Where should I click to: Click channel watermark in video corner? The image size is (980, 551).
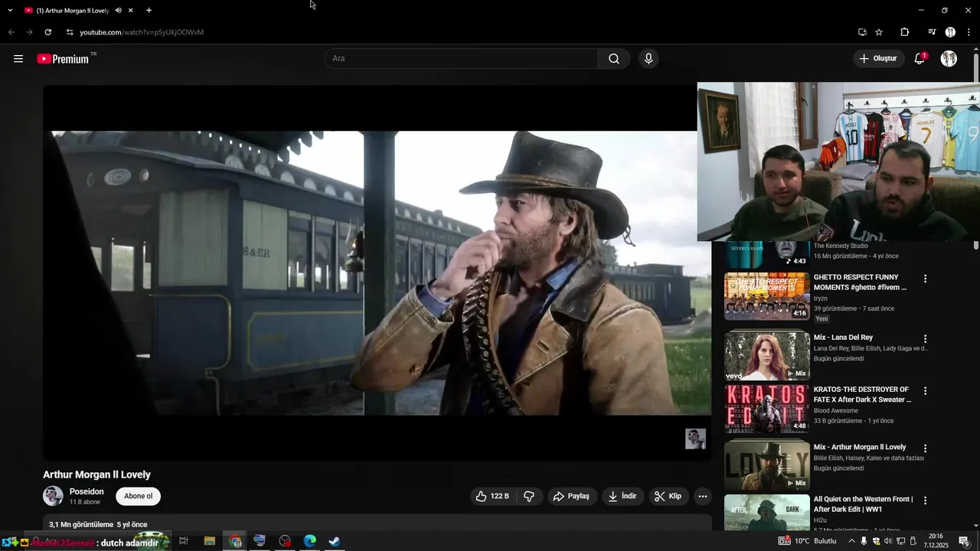[695, 439]
